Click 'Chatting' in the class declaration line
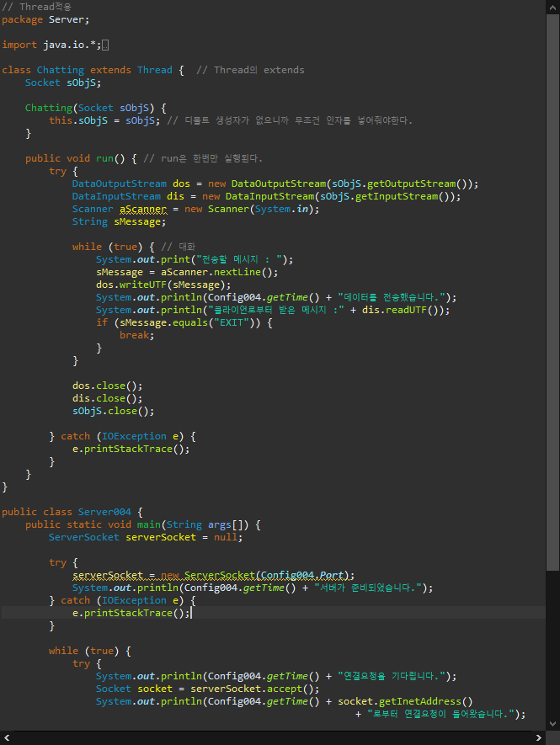 [x=61, y=71]
